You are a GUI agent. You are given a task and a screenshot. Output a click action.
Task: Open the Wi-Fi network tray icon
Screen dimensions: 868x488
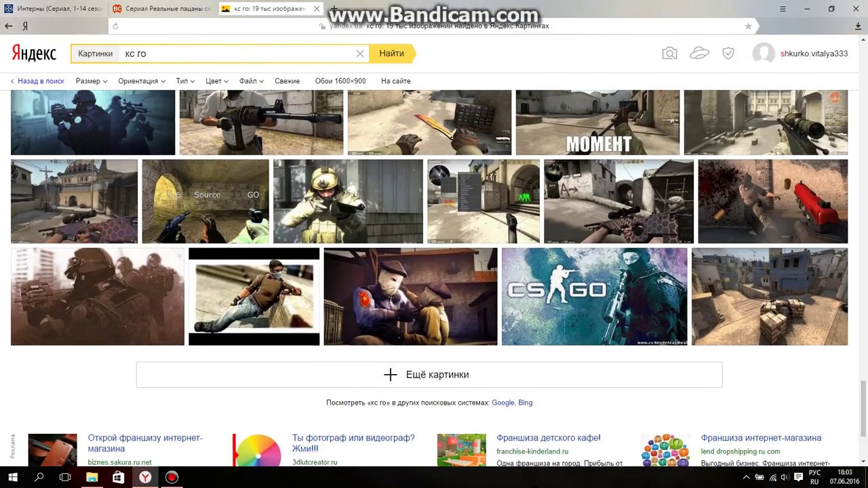773,477
